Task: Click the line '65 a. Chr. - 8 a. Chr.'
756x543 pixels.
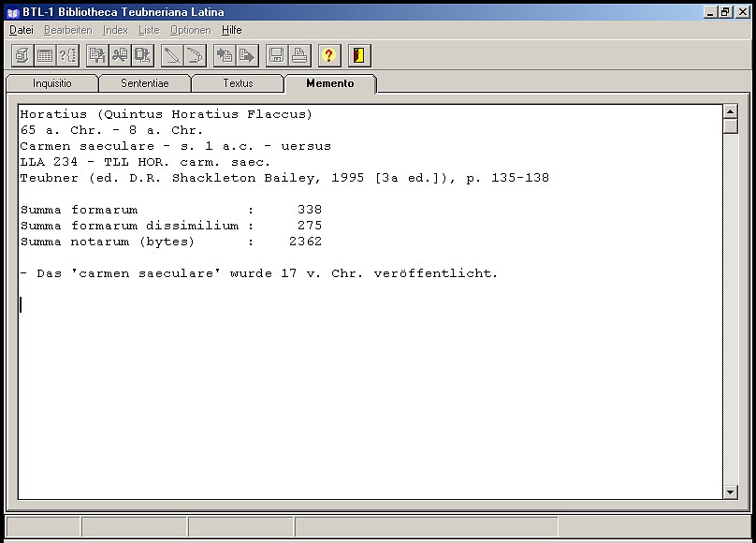Action: coord(111,130)
